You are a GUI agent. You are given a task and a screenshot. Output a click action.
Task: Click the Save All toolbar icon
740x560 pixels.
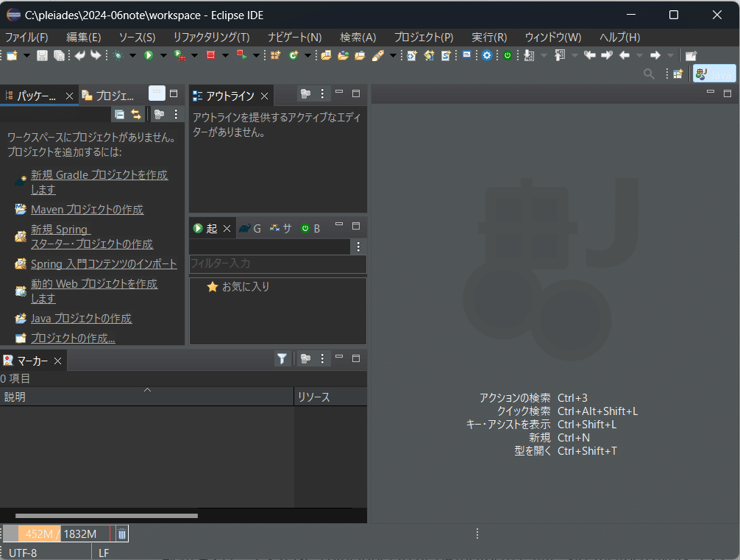(59, 56)
